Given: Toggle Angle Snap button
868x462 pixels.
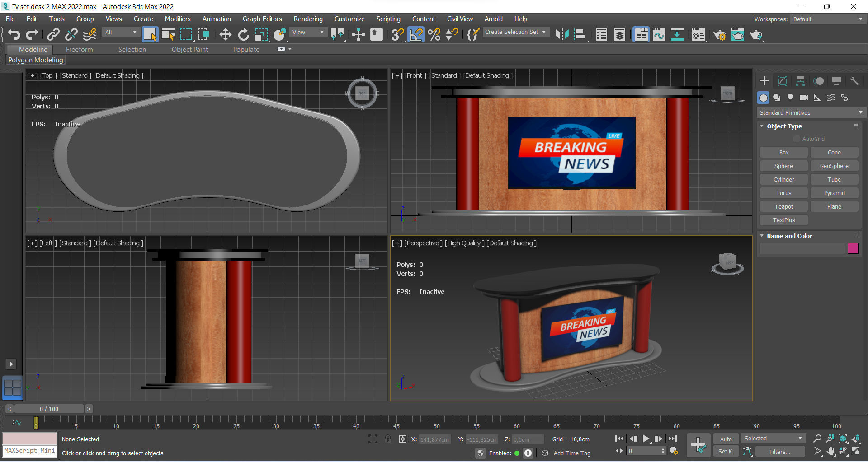Looking at the screenshot, I should click(416, 34).
